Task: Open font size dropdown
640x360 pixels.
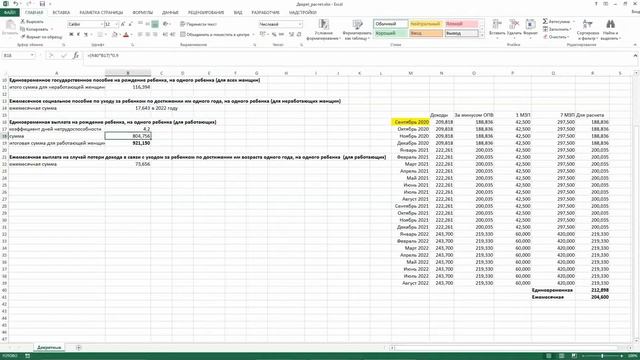Action: [117, 24]
